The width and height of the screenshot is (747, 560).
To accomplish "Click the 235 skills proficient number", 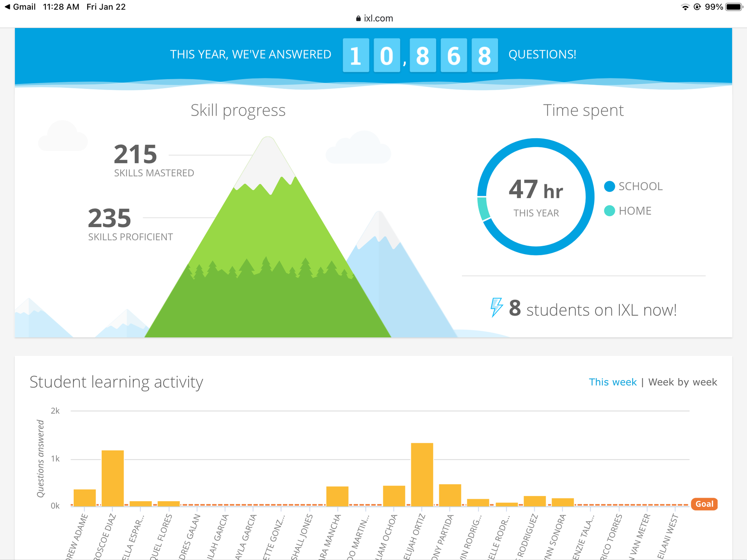I will coord(109,218).
